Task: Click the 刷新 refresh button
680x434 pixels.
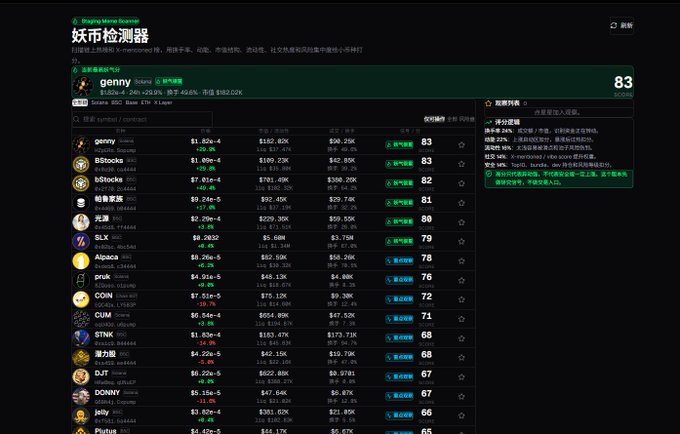Action: (621, 26)
